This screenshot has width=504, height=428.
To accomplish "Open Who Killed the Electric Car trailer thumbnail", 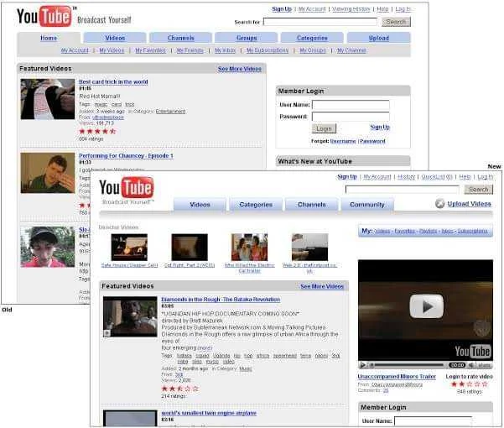I will (249, 248).
